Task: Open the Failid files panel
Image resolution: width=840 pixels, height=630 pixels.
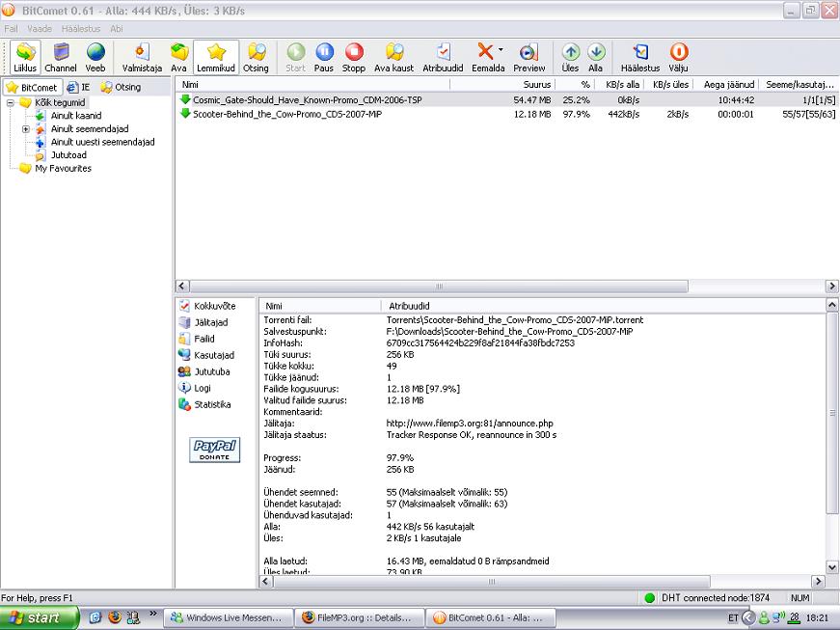Action: click(197, 339)
